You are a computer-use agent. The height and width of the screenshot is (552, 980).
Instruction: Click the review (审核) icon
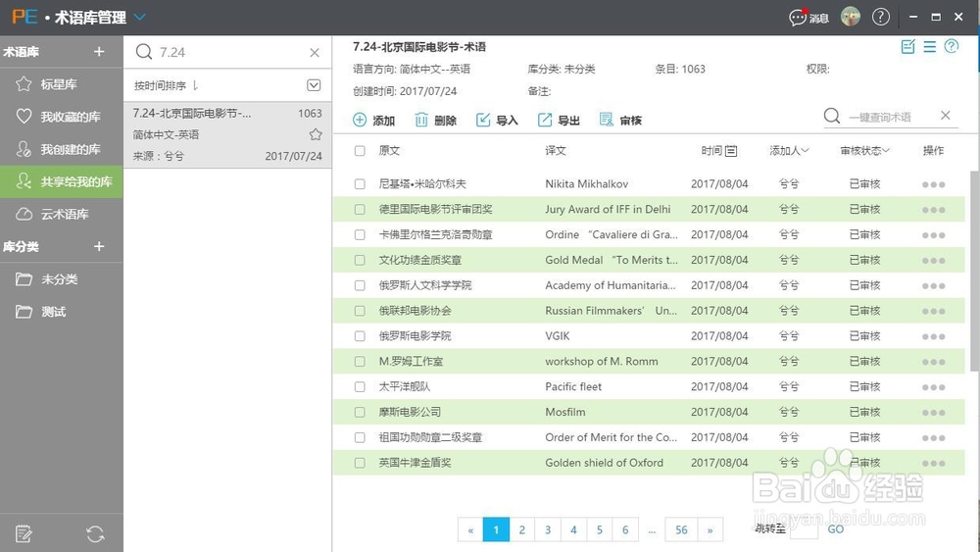click(x=606, y=120)
